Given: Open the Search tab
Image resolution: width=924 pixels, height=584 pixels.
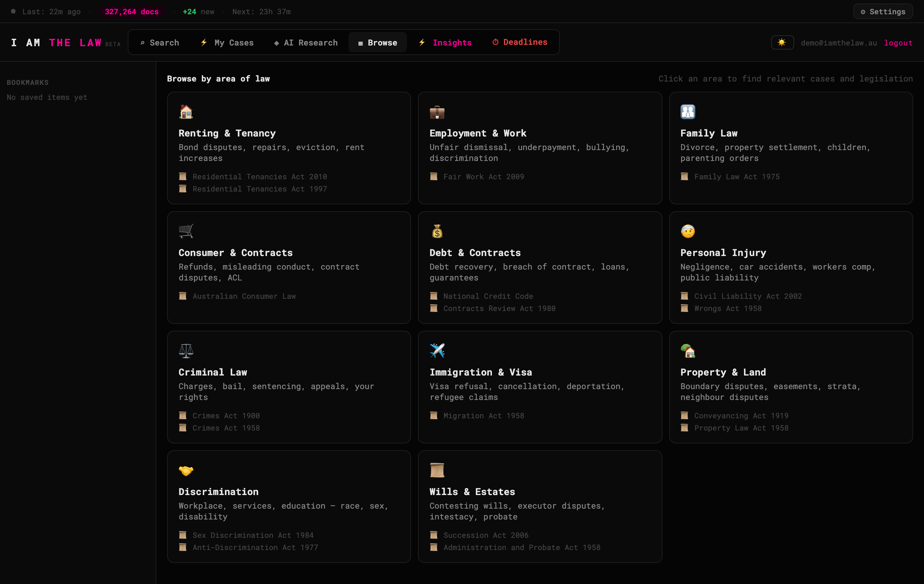Looking at the screenshot, I should point(160,42).
